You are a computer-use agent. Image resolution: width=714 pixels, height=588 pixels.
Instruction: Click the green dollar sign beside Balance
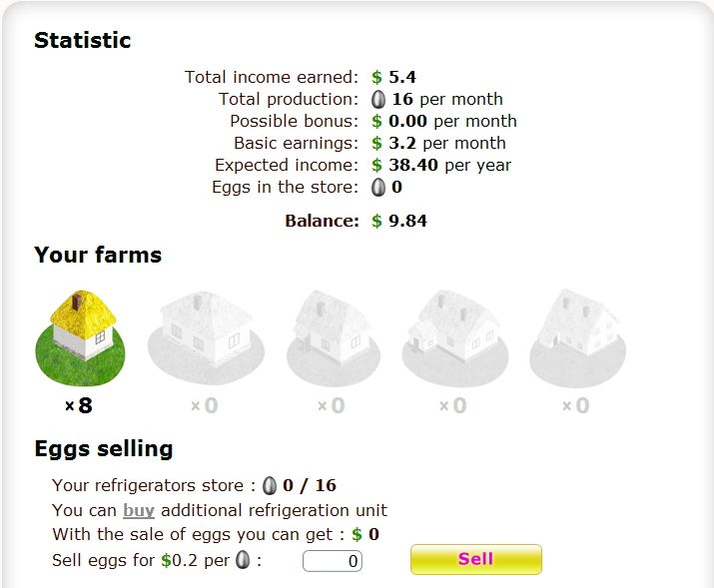point(376,221)
